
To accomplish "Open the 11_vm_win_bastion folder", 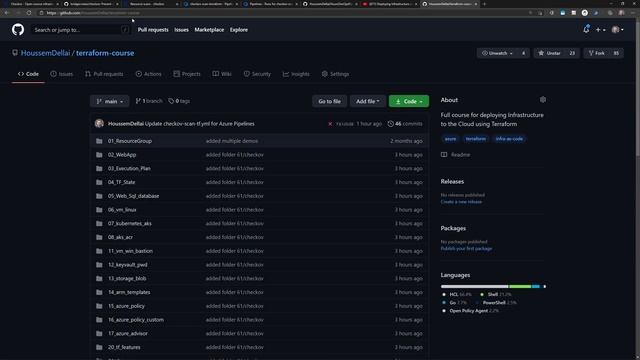I will 130,251.
